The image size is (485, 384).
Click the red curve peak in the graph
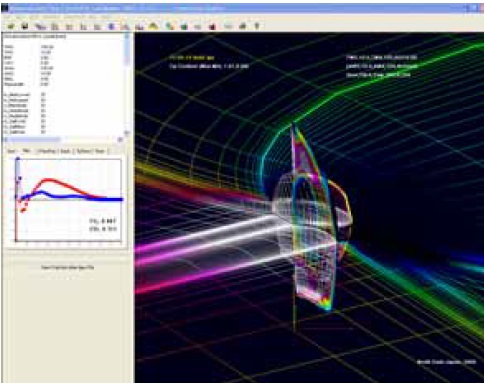[x=49, y=180]
